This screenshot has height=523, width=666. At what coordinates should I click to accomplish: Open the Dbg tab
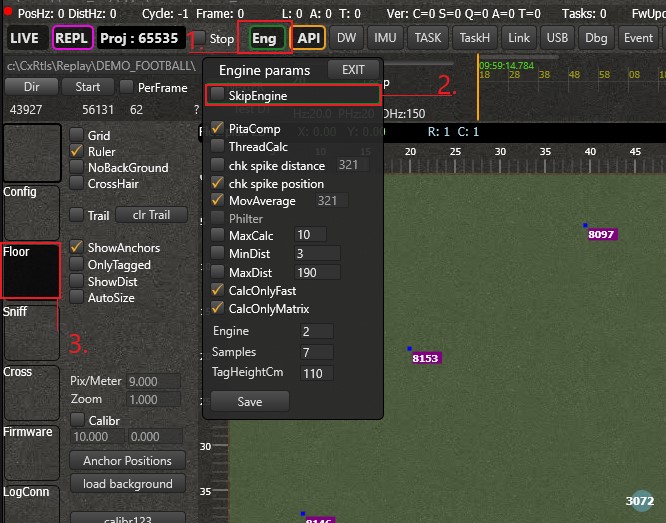pyautogui.click(x=596, y=38)
